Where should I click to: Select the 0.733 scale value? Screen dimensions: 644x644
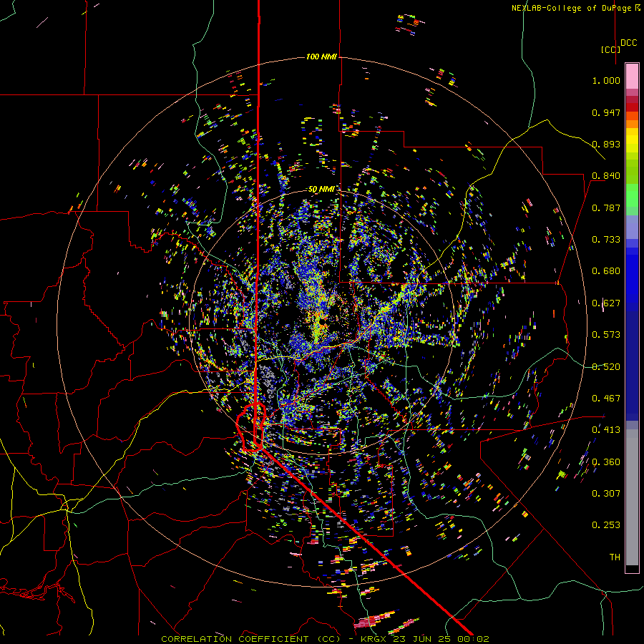606,240
